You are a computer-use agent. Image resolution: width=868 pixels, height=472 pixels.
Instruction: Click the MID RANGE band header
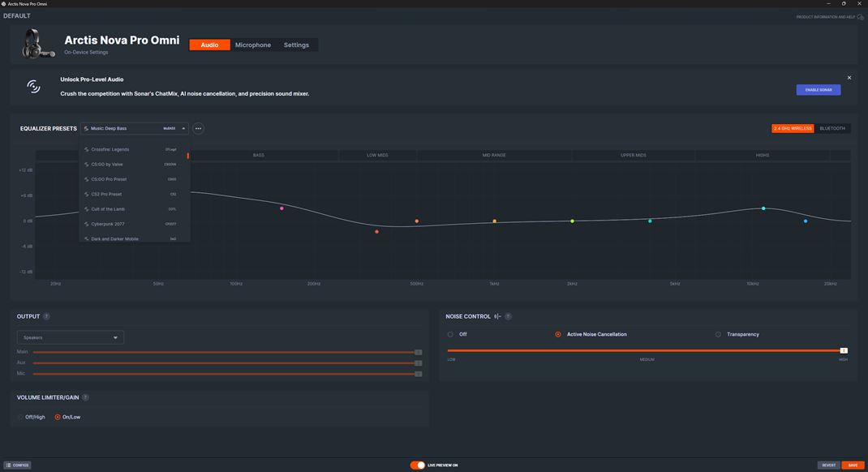coord(494,156)
